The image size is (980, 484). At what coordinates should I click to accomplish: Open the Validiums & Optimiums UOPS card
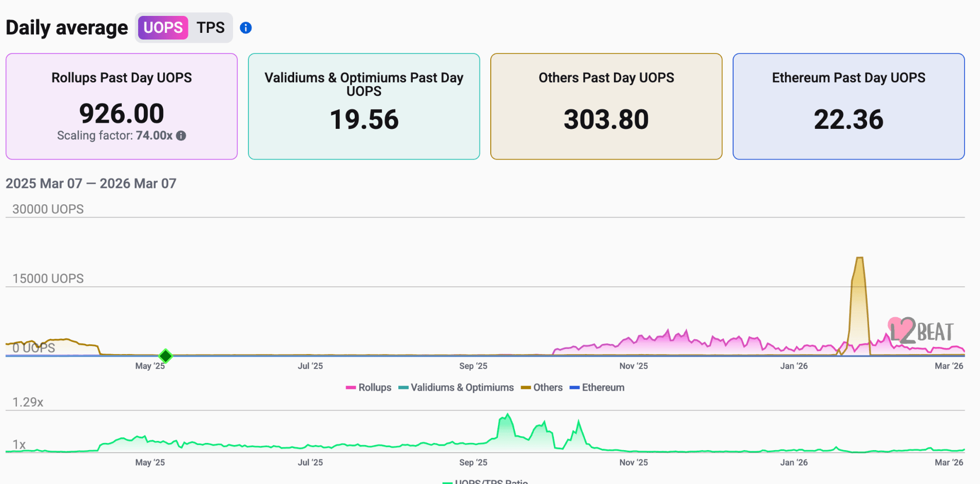[x=364, y=106]
